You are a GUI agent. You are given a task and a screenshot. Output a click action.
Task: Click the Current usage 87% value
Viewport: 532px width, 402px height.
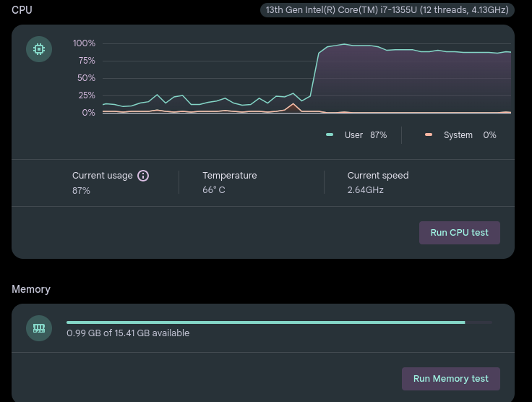81,191
